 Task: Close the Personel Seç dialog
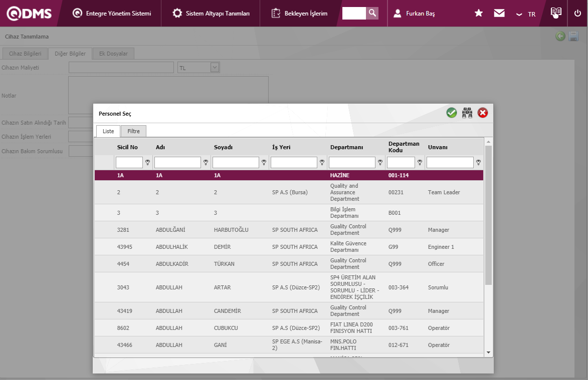click(483, 113)
